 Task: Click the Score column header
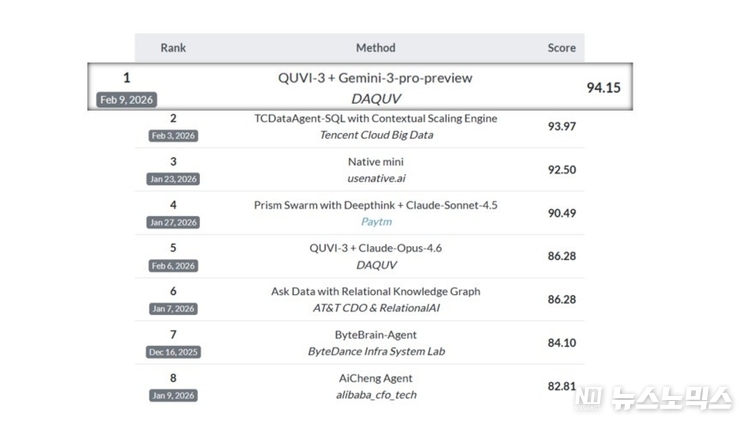[561, 47]
